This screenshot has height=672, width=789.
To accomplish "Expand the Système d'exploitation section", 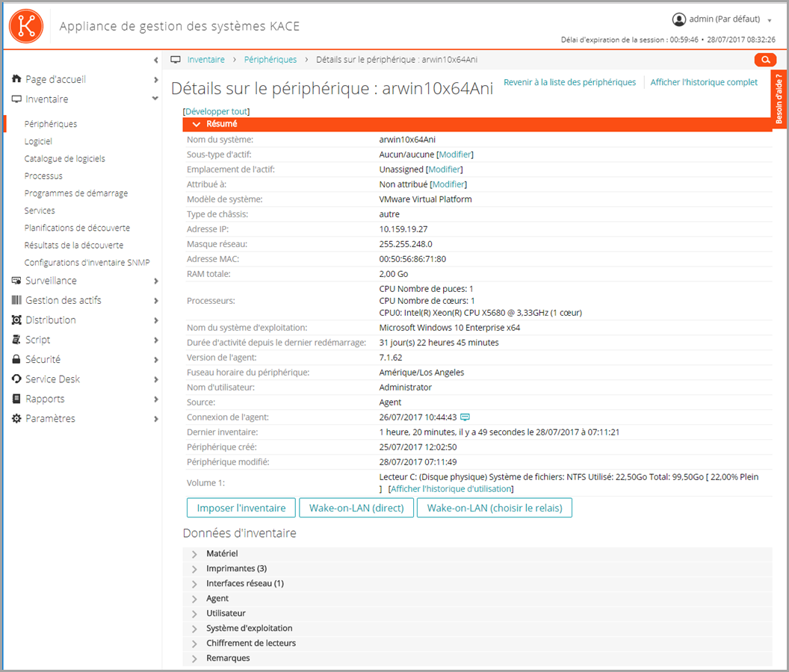I will [477, 628].
